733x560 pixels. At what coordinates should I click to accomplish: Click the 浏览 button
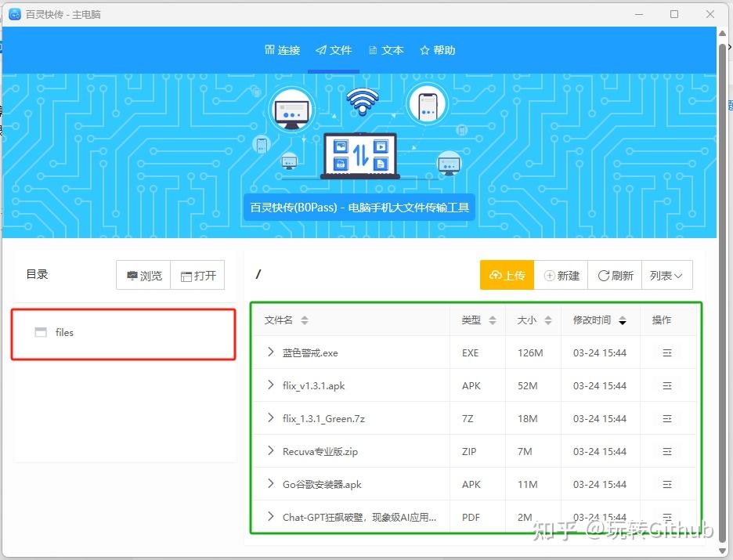[143, 276]
